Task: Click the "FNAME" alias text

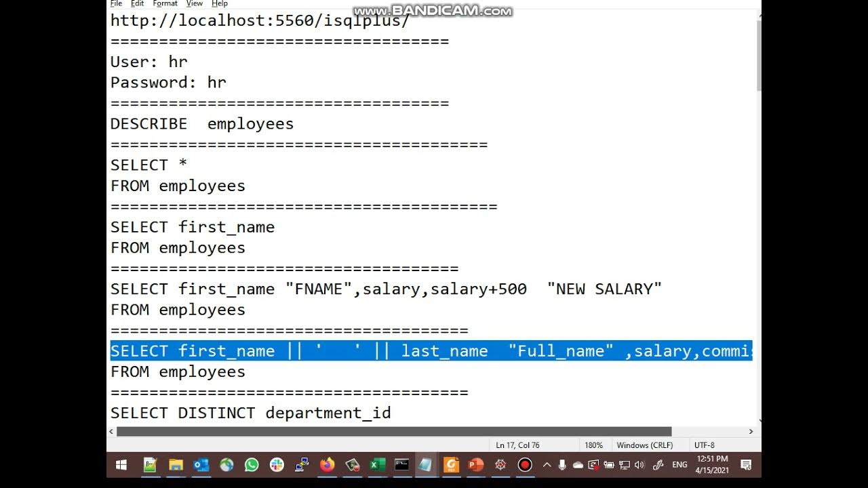Action: coord(319,289)
